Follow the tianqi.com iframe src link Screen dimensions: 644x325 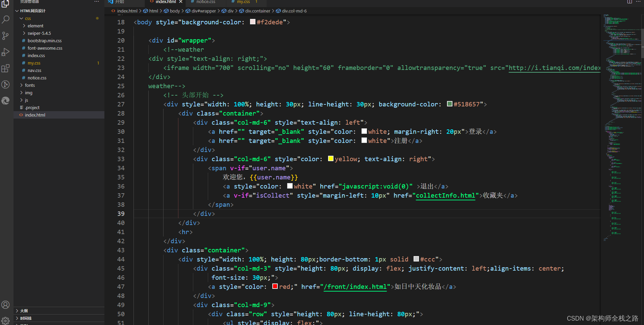point(554,68)
